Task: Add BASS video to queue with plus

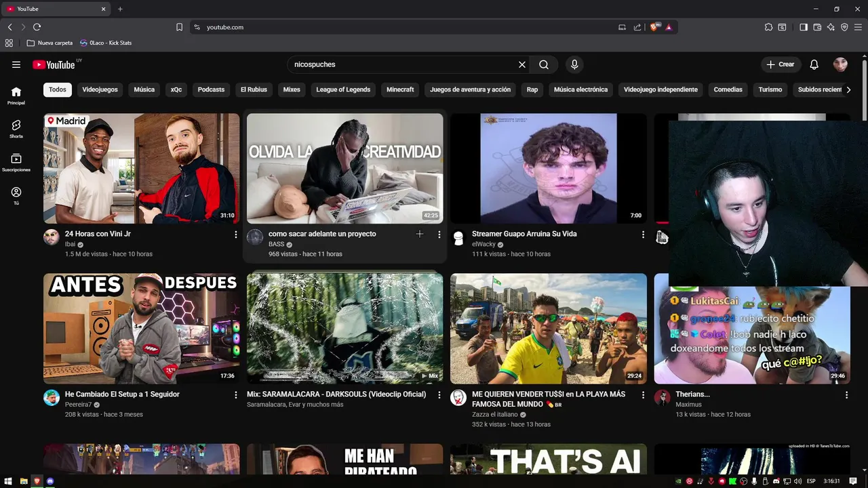Action: [x=420, y=234]
